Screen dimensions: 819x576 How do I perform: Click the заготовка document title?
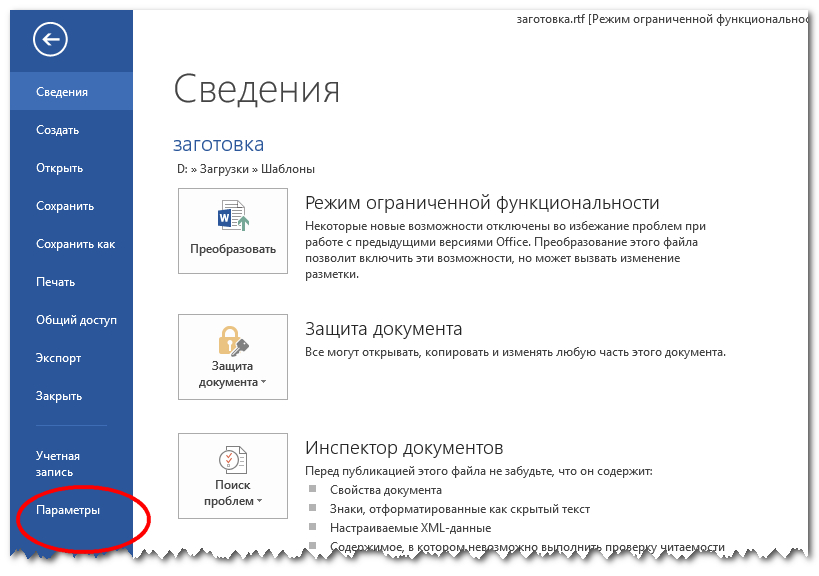pos(218,145)
